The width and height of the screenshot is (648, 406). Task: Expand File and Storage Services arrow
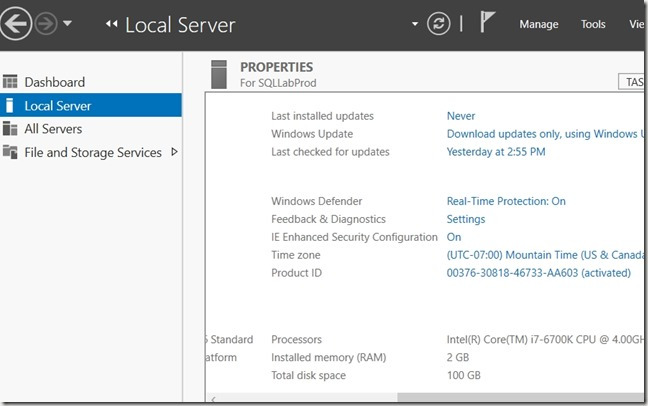[x=175, y=152]
